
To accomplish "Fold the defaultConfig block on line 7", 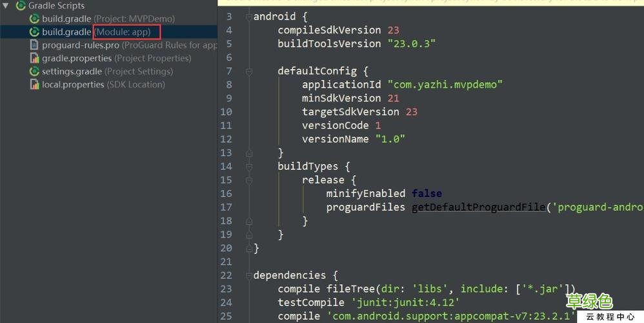I will point(248,72).
